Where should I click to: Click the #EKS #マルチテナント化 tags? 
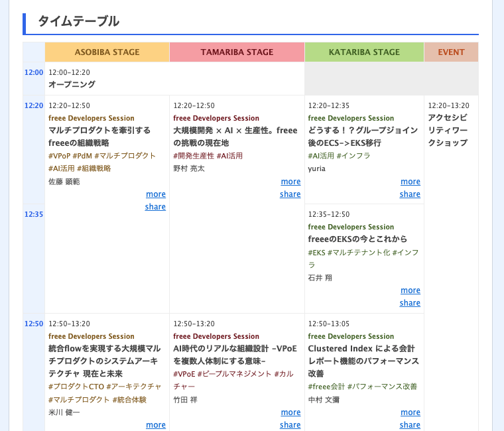tap(363, 259)
